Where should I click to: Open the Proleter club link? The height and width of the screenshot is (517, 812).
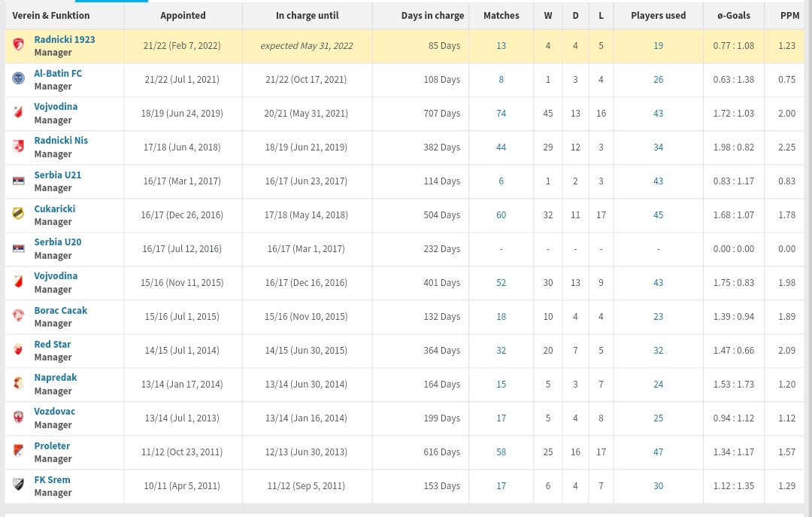52,446
